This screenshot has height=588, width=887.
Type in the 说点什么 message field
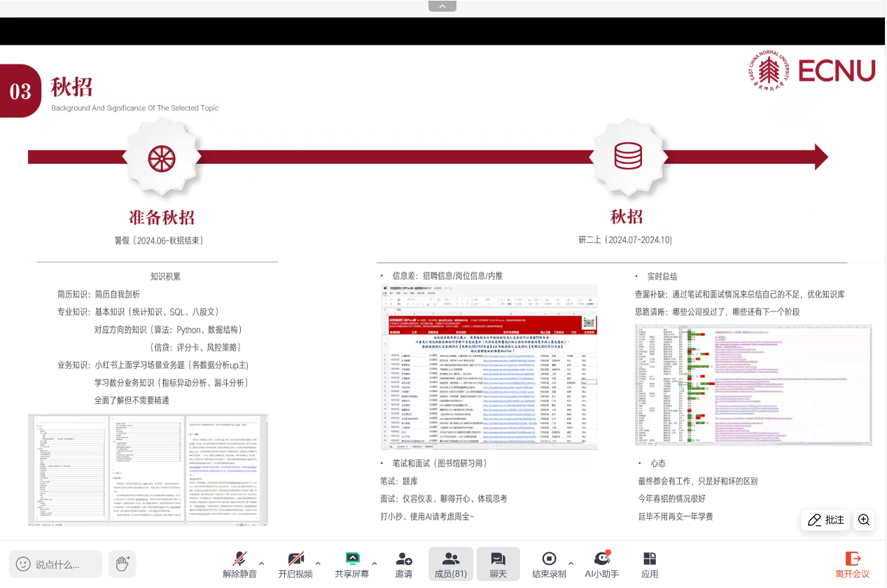tap(63, 564)
